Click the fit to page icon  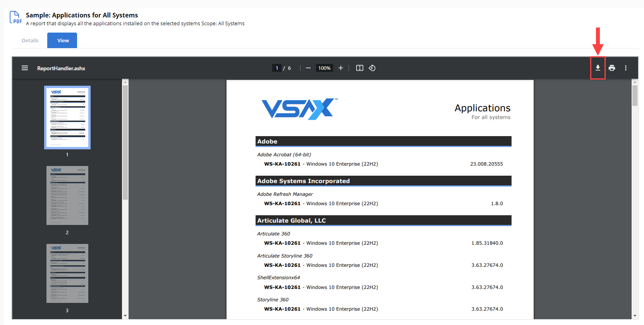tap(360, 68)
